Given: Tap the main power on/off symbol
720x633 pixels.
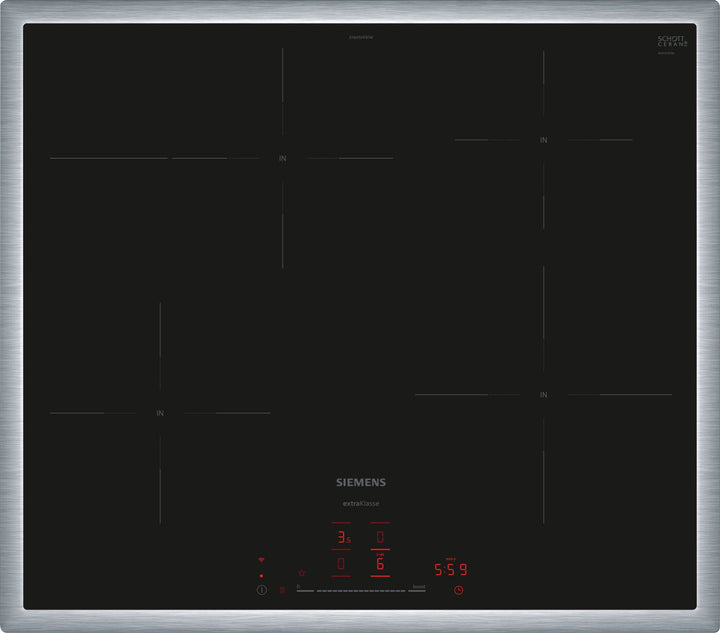Looking at the screenshot, I should coord(262,590).
